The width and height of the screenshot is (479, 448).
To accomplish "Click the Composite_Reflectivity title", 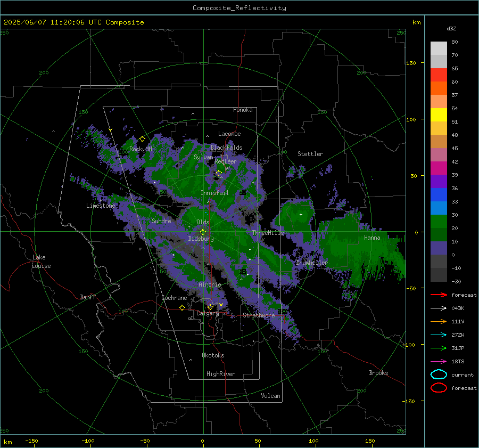I will pos(239,8).
